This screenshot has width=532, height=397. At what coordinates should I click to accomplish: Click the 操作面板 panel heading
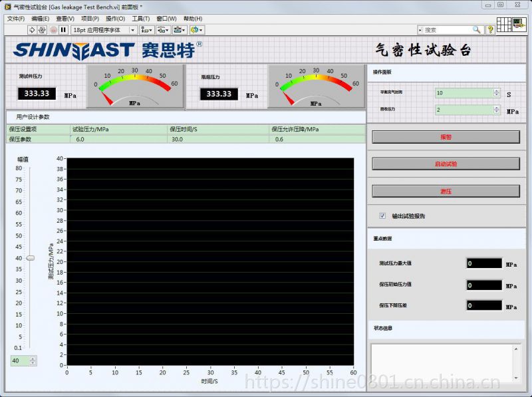382,72
